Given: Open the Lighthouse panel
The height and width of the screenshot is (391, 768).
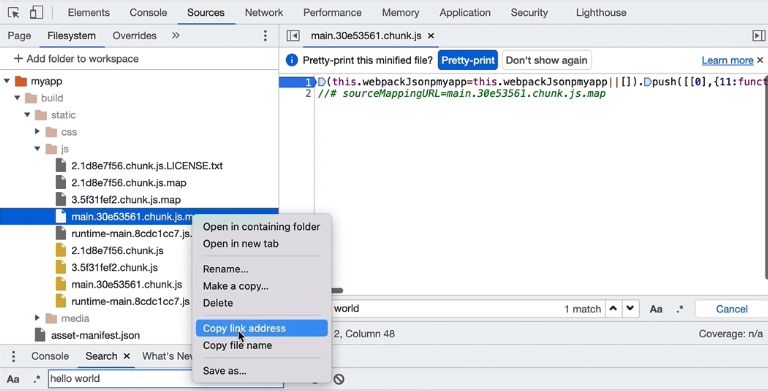Looking at the screenshot, I should [x=601, y=13].
